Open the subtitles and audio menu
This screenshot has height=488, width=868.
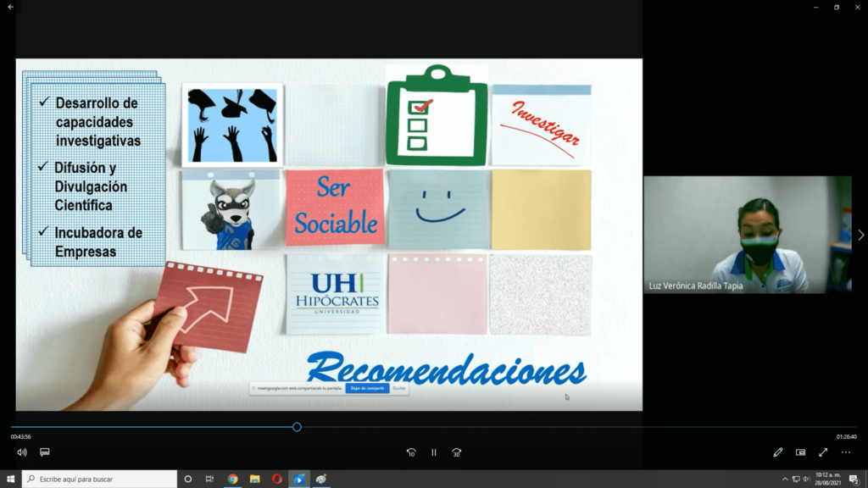[x=45, y=452]
